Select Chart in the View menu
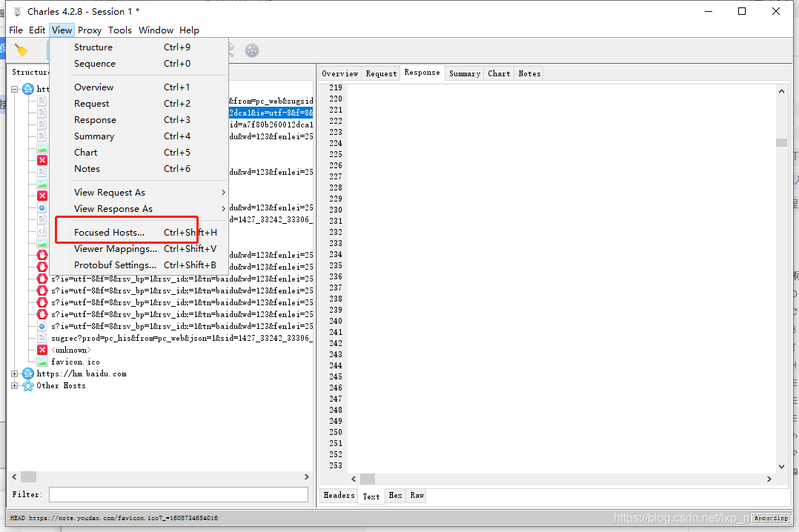The image size is (799, 532). point(139,153)
